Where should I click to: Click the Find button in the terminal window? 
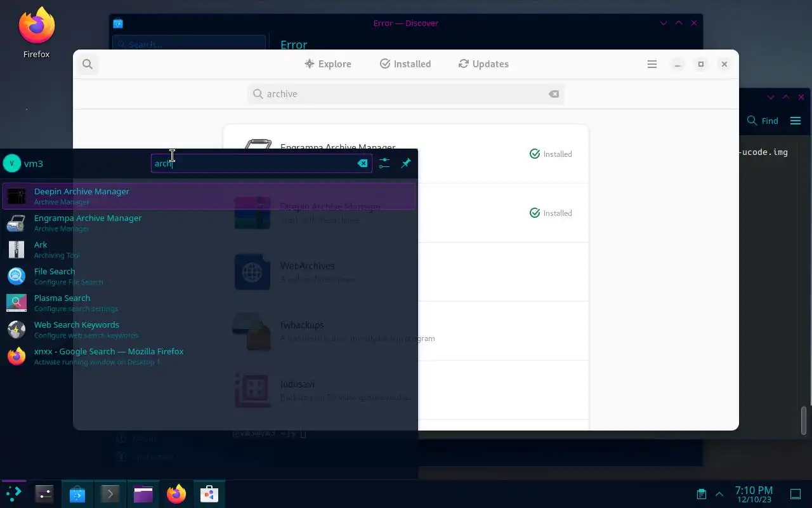(763, 121)
